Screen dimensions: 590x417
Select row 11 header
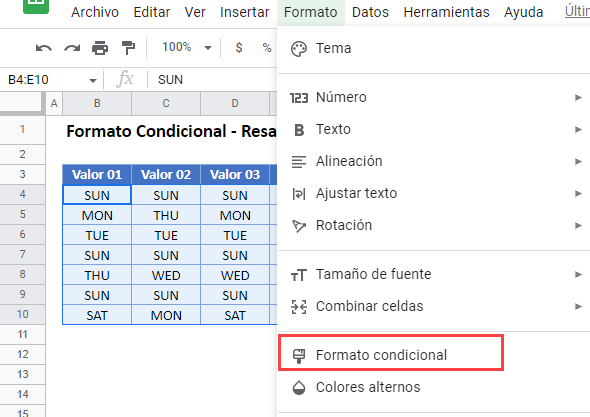click(23, 334)
